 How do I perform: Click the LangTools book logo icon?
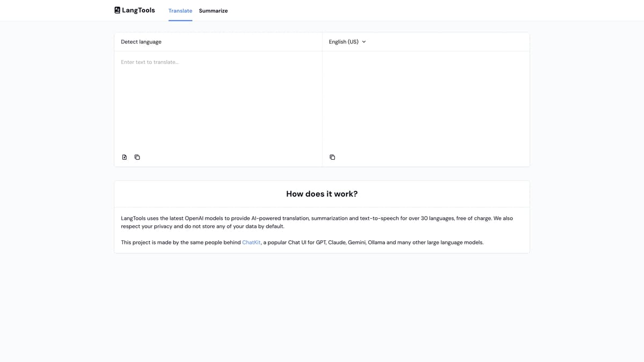[118, 10]
